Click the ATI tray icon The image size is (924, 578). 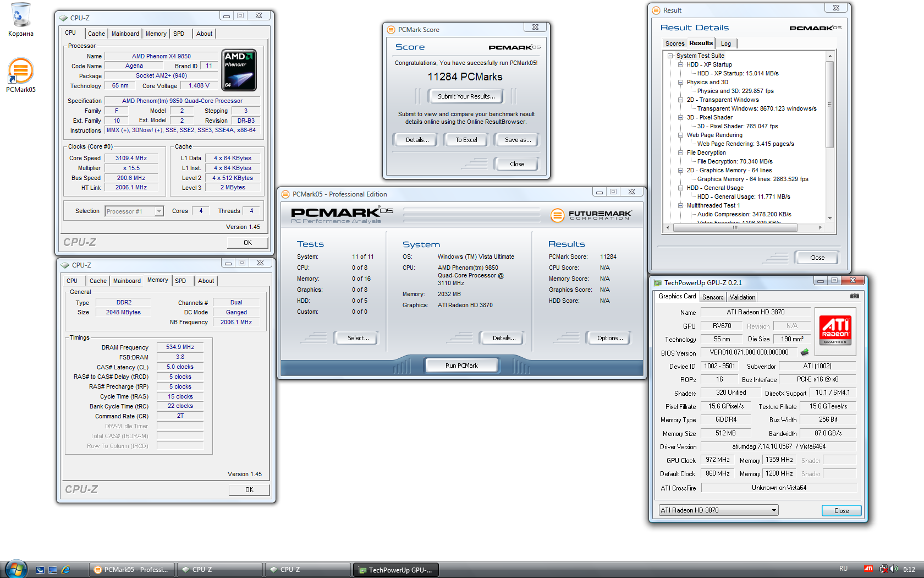coord(868,569)
